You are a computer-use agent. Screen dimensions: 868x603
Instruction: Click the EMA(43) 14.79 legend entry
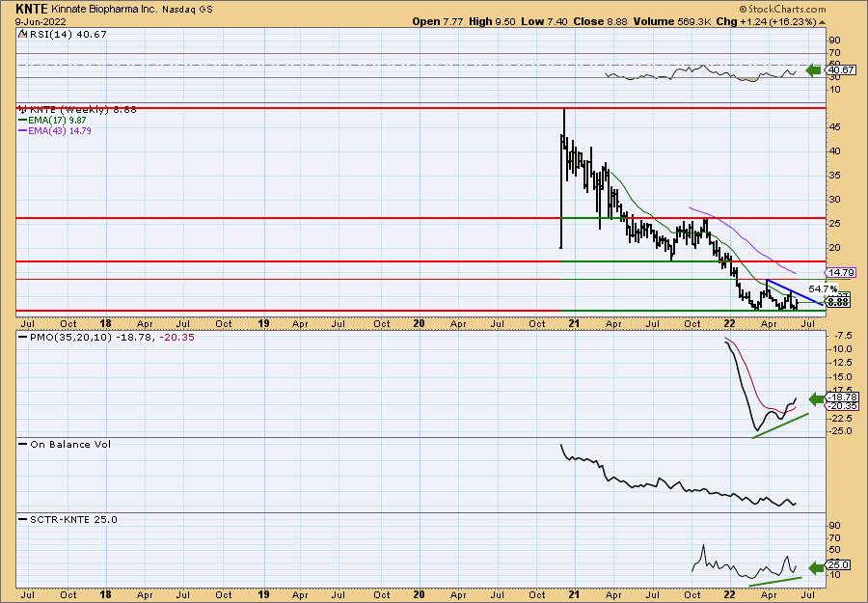coord(59,131)
